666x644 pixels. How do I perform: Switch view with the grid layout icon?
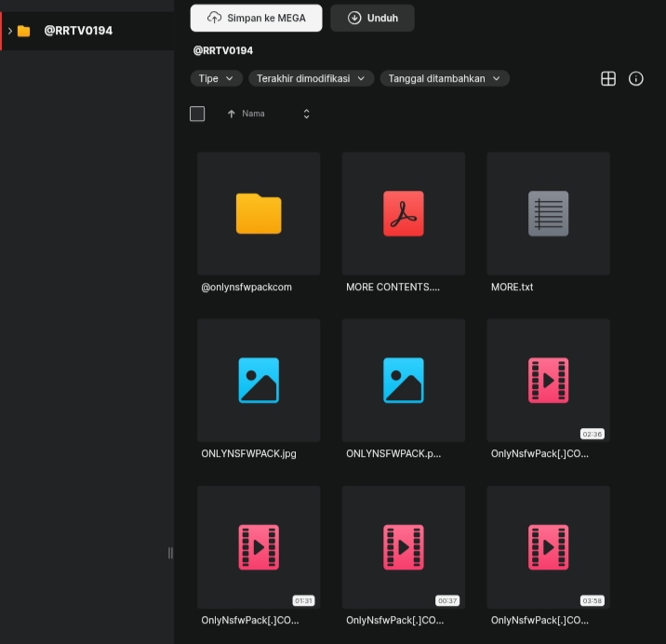tap(608, 79)
